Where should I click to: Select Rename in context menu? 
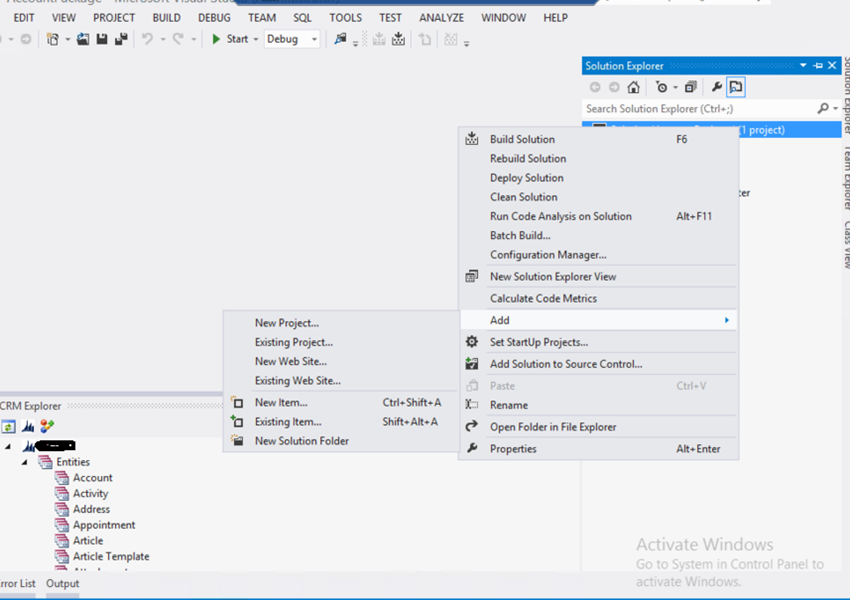point(598,405)
